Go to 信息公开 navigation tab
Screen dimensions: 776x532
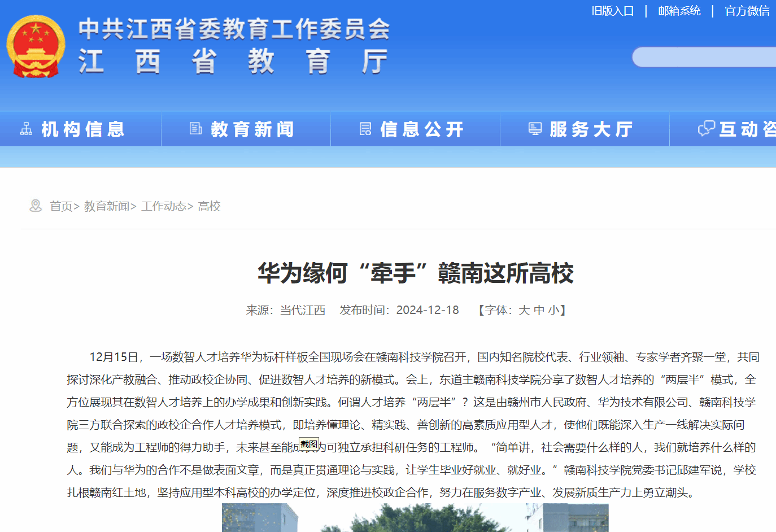pyautogui.click(x=422, y=129)
